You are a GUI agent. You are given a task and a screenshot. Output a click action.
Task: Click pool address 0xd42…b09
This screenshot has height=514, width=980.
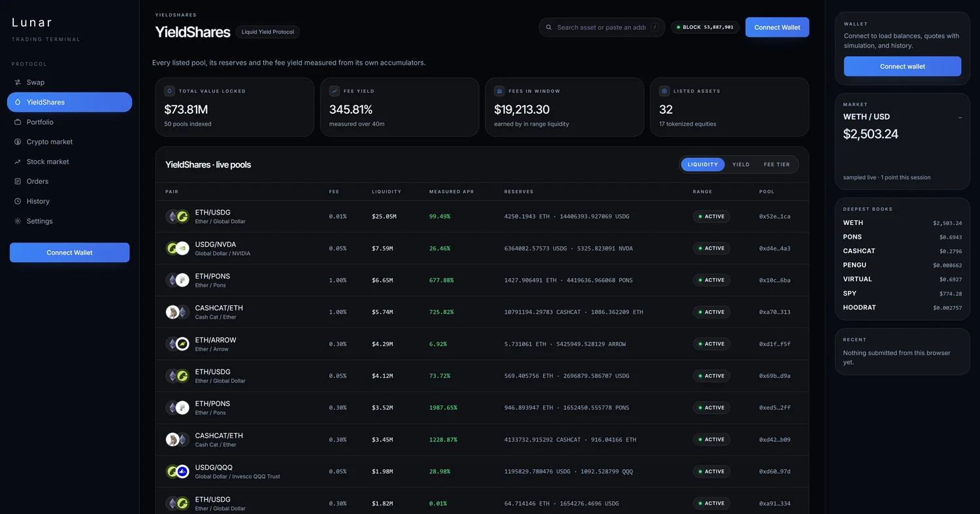tap(775, 439)
